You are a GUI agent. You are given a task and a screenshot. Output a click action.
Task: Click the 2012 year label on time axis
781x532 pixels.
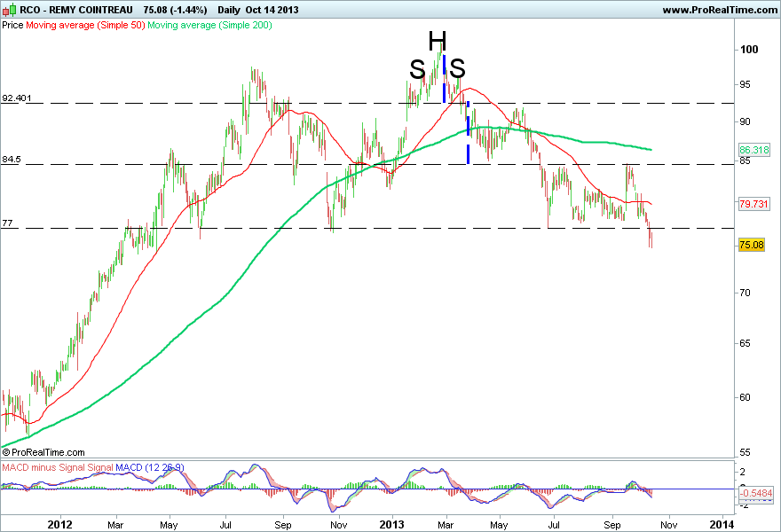pyautogui.click(x=59, y=525)
